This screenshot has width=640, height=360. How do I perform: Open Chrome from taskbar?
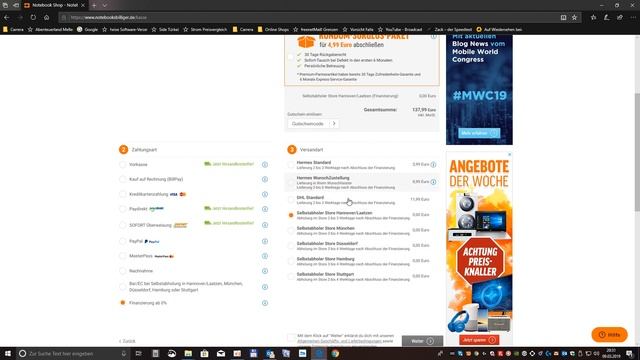click(335, 353)
